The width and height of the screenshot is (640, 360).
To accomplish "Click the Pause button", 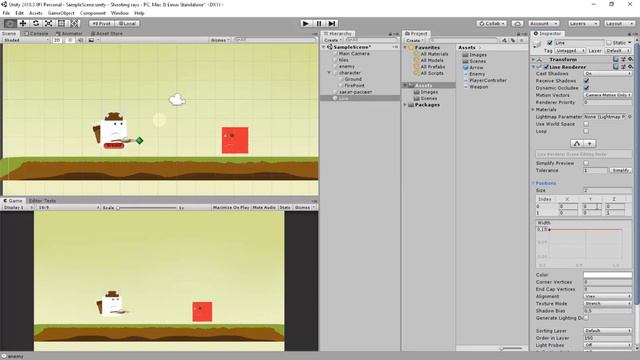I will pos(319,24).
